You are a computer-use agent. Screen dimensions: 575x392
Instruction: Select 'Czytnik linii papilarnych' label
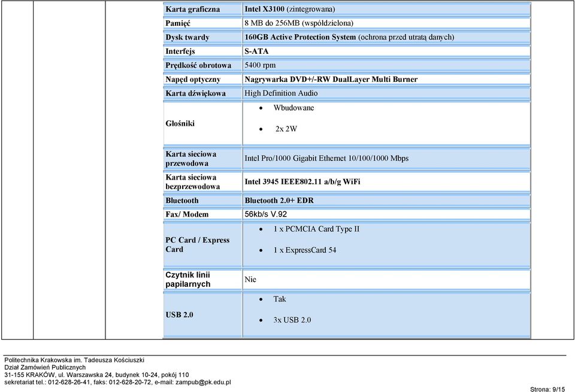point(187,279)
